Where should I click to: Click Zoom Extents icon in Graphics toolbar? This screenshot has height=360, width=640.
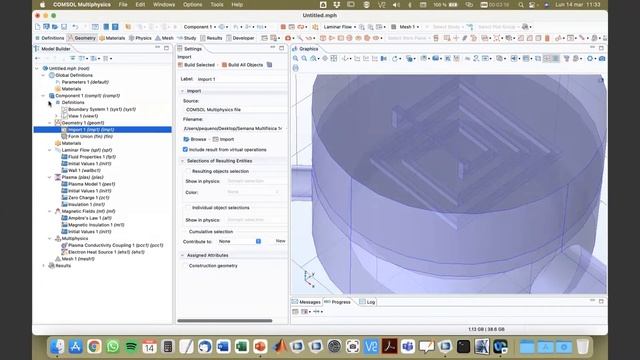[x=334, y=59]
